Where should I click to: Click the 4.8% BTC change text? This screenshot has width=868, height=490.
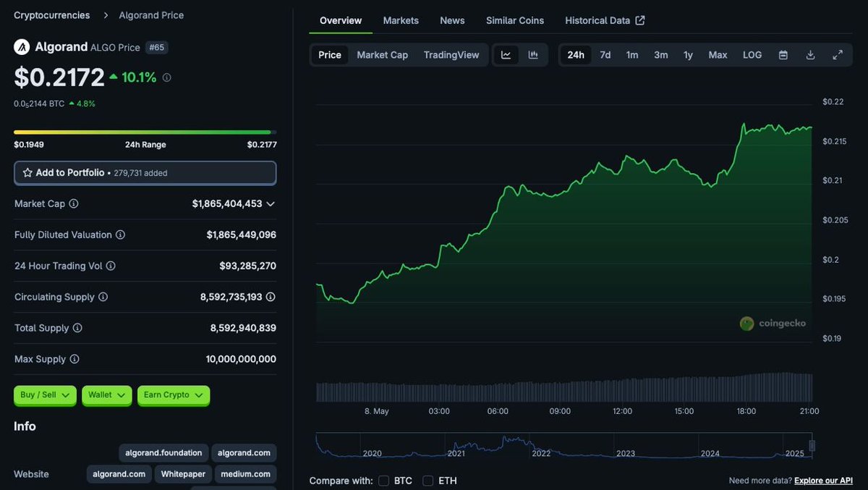tap(85, 104)
